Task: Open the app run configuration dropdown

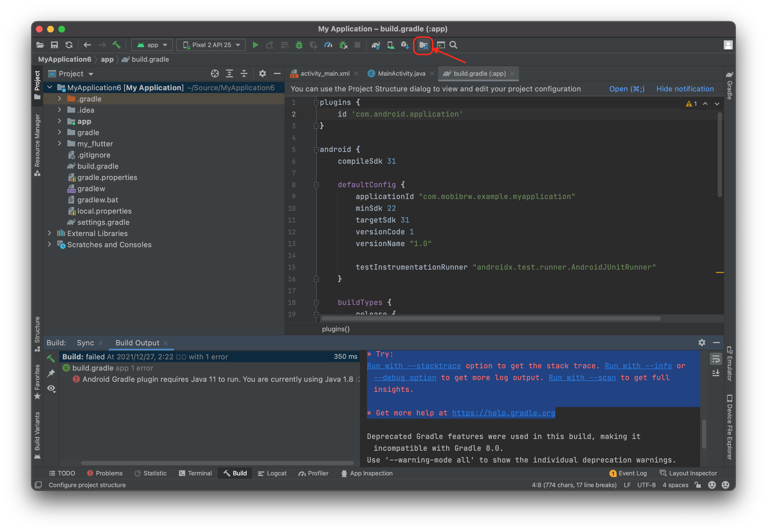Action: [x=152, y=45]
